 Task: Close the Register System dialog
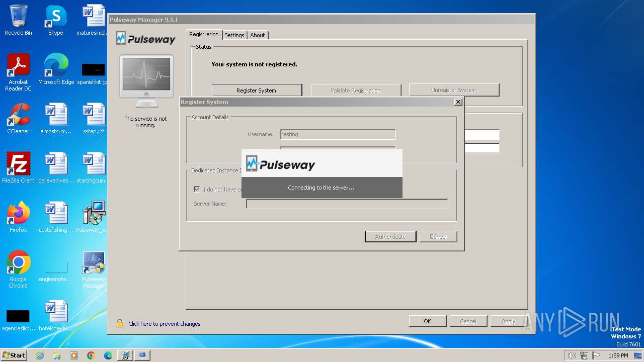tap(458, 102)
